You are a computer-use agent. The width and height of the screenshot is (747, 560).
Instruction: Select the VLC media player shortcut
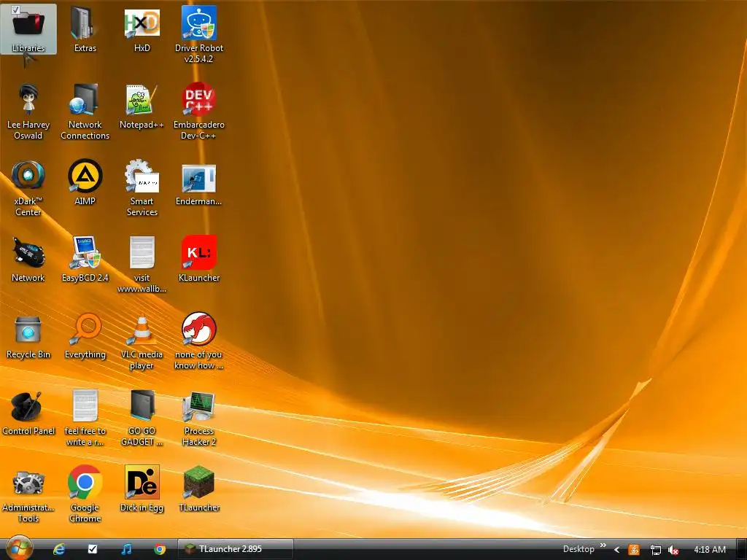(142, 341)
